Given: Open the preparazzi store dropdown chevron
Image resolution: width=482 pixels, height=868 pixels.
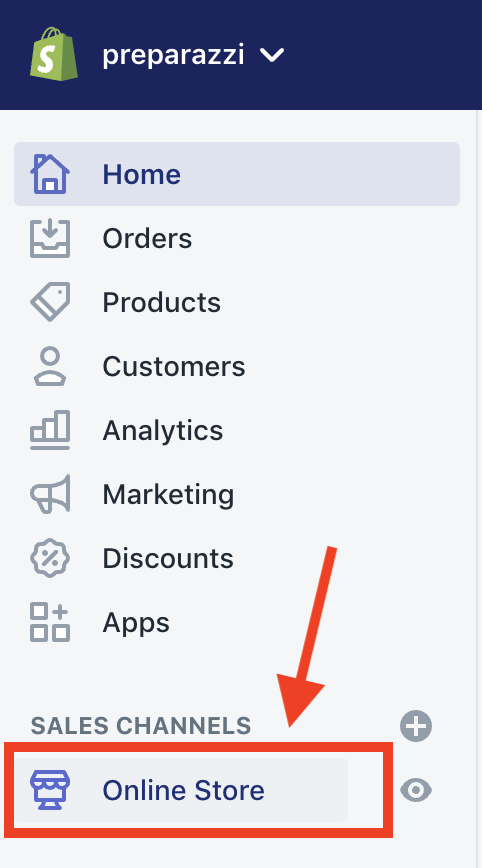Looking at the screenshot, I should point(272,55).
